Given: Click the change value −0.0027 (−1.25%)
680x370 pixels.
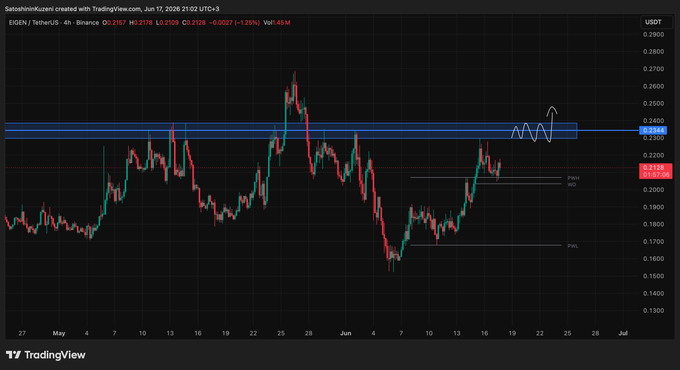Looking at the screenshot, I should (x=235, y=23).
